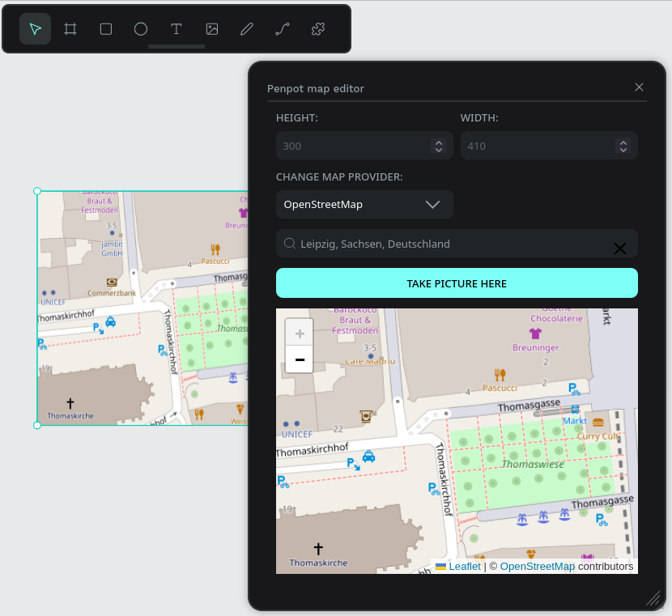Select the Board frame tool

pos(70,29)
